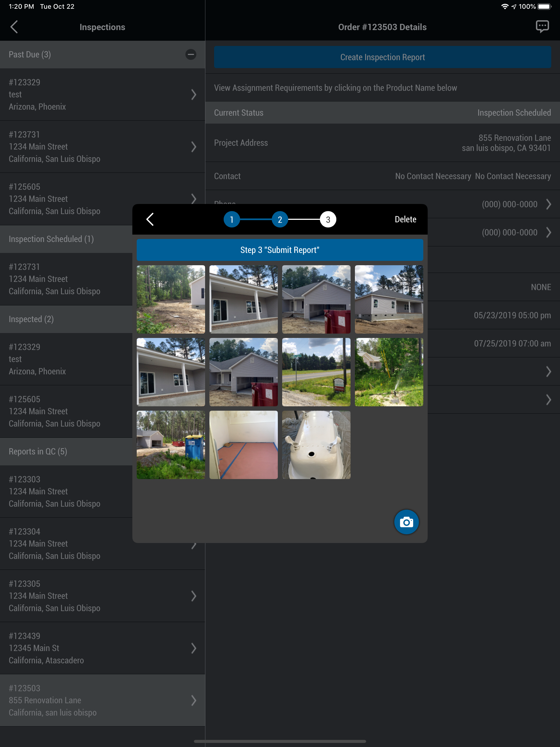This screenshot has height=747, width=560.
Task: Click the 07/25/2019 07:00 am date
Action: 512,343
